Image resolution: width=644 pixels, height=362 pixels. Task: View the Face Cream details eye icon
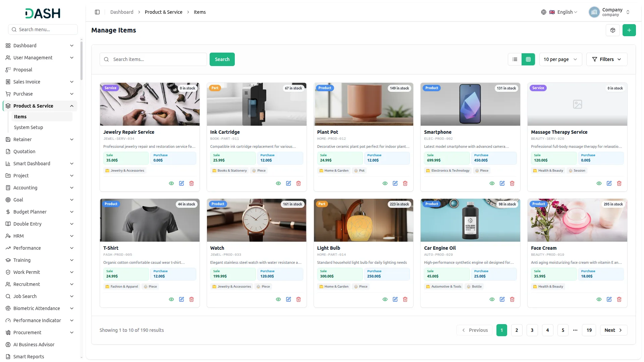(599, 299)
